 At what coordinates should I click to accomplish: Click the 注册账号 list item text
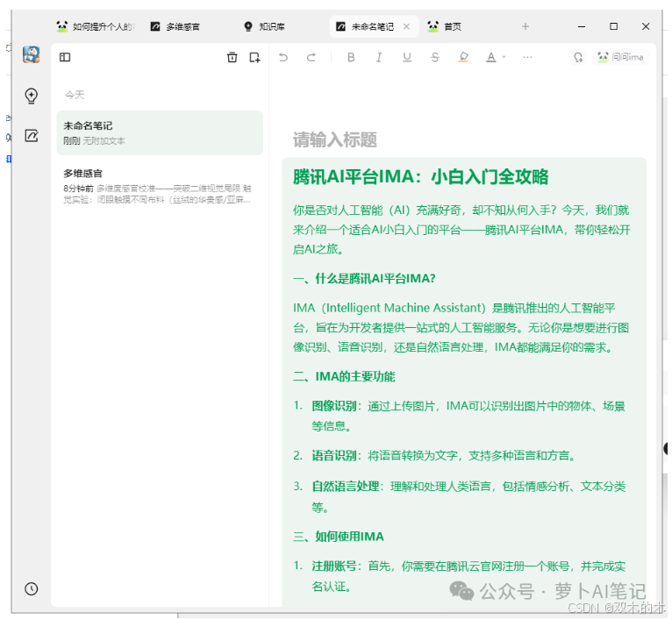point(468,576)
